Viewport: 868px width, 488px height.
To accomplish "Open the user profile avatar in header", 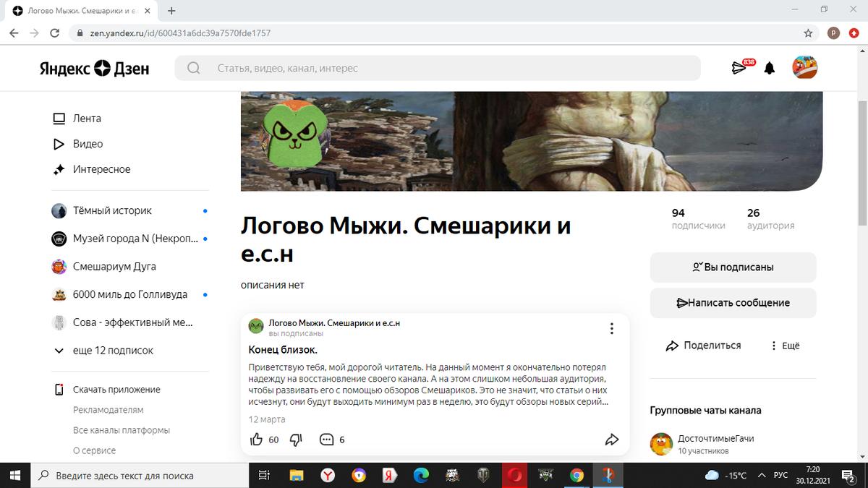I will (805, 68).
